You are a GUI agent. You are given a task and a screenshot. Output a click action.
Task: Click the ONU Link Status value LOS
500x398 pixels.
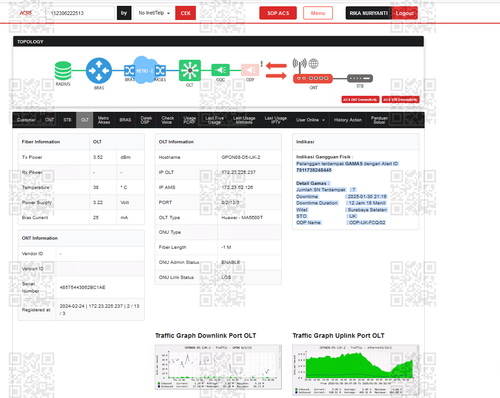point(226,277)
